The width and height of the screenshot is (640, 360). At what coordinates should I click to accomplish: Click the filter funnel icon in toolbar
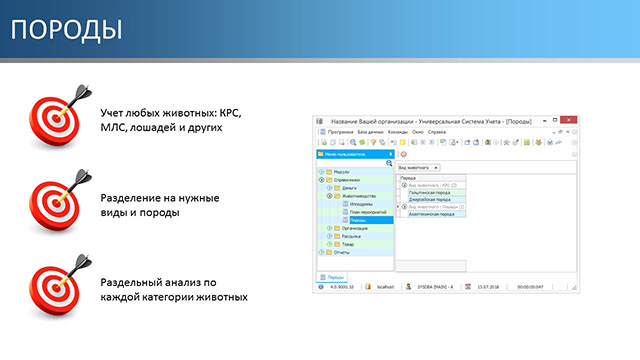[373, 142]
